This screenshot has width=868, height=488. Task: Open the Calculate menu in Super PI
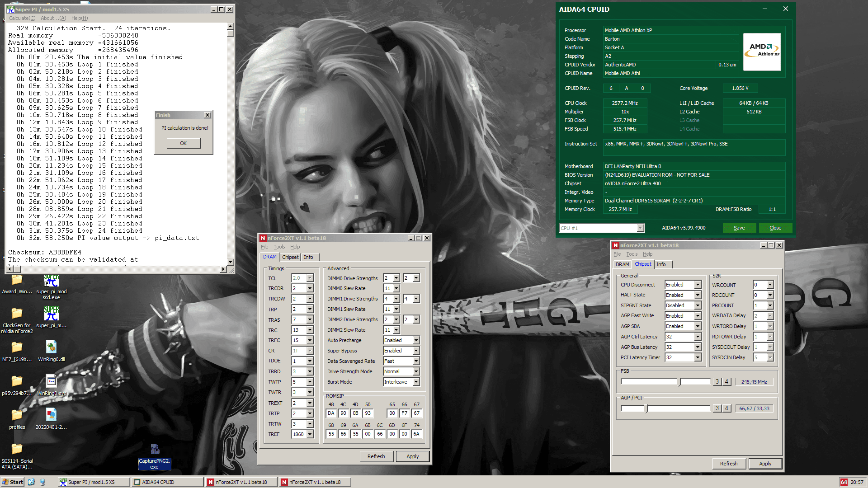click(22, 18)
